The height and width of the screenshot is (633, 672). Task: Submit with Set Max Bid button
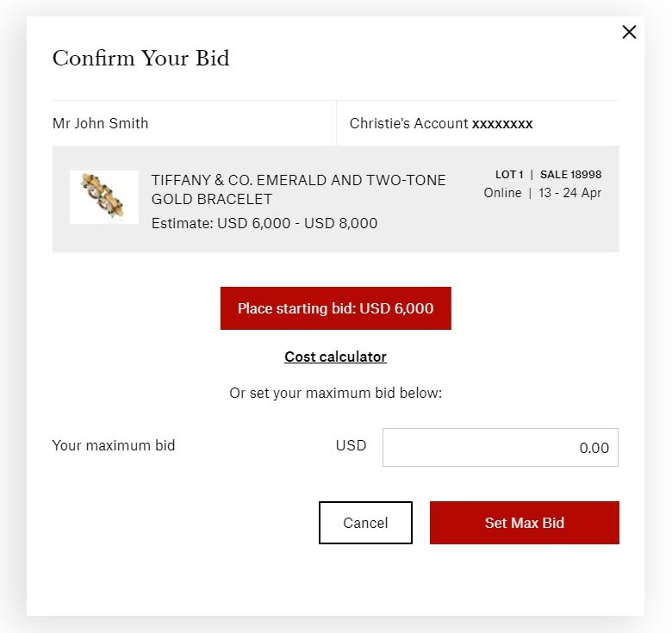click(524, 523)
